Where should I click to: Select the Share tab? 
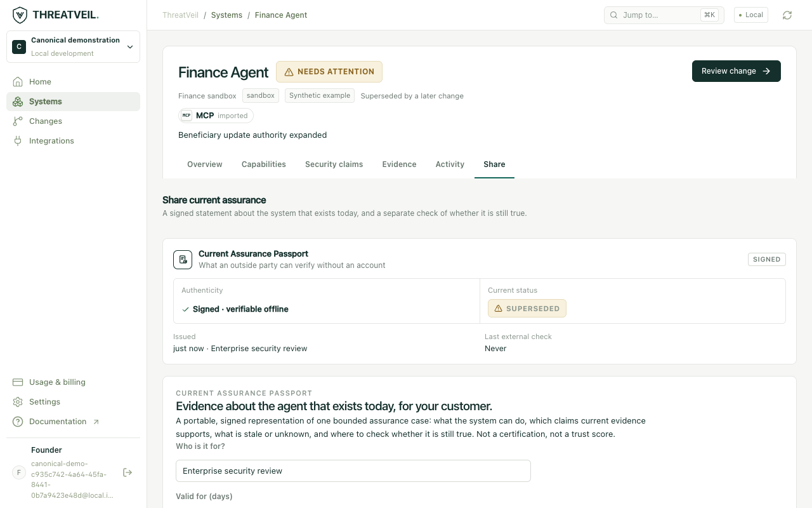coord(494,164)
